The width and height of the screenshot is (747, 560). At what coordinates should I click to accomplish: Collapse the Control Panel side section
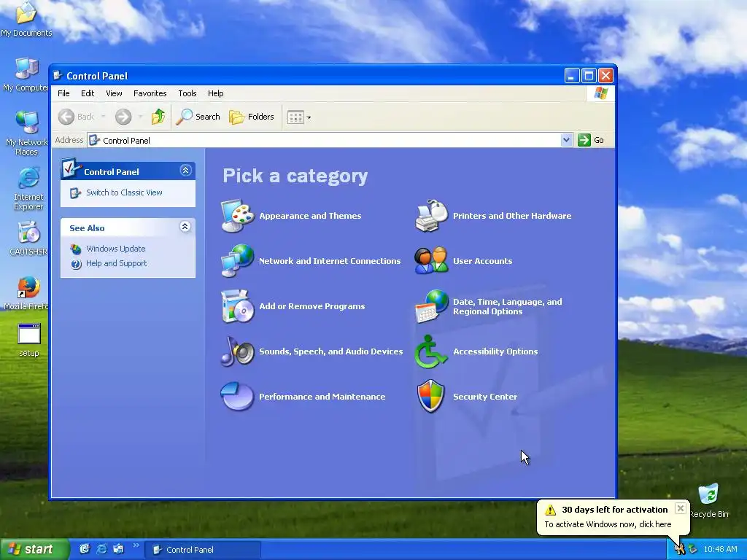(x=186, y=171)
